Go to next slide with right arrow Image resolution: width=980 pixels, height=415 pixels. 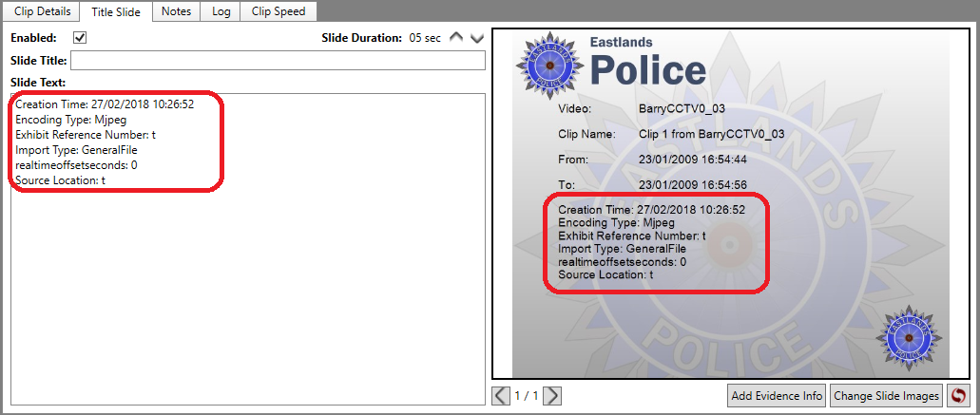pyautogui.click(x=552, y=396)
